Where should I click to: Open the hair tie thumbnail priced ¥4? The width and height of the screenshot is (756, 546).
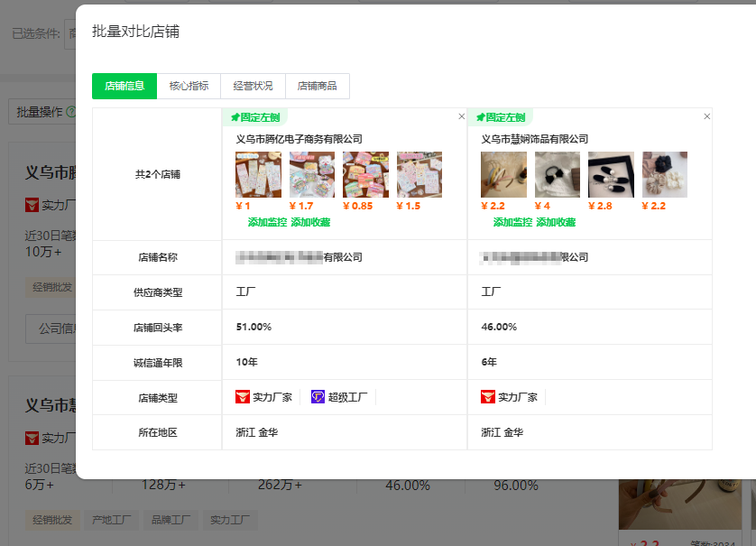tap(558, 174)
